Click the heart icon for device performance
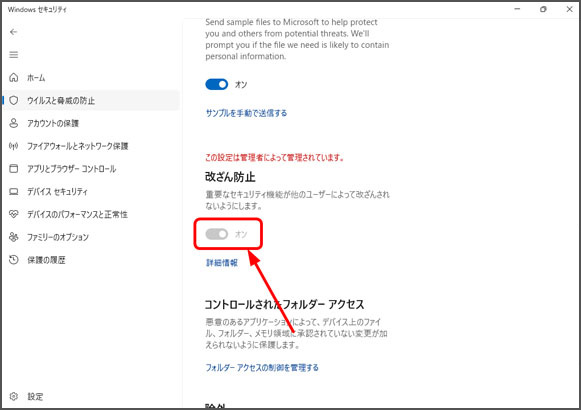 point(14,214)
